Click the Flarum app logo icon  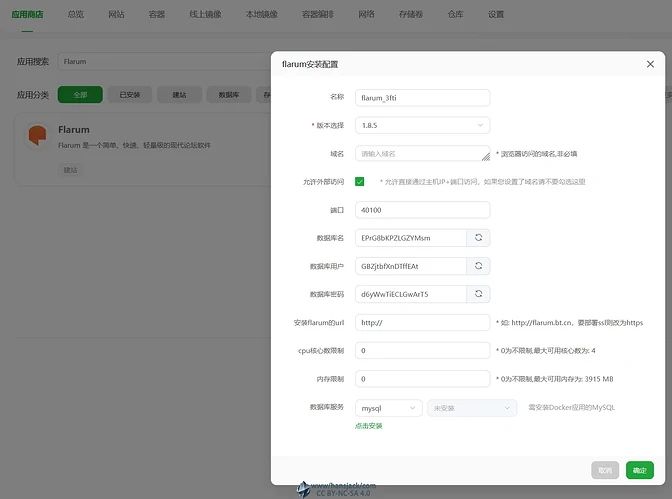(38, 135)
